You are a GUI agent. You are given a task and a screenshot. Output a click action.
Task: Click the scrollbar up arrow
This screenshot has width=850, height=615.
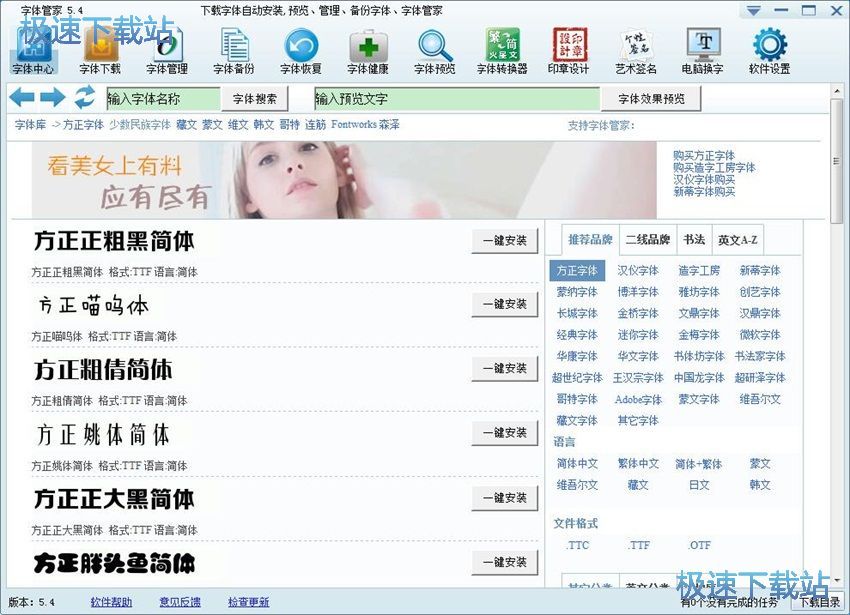pyautogui.click(x=836, y=91)
